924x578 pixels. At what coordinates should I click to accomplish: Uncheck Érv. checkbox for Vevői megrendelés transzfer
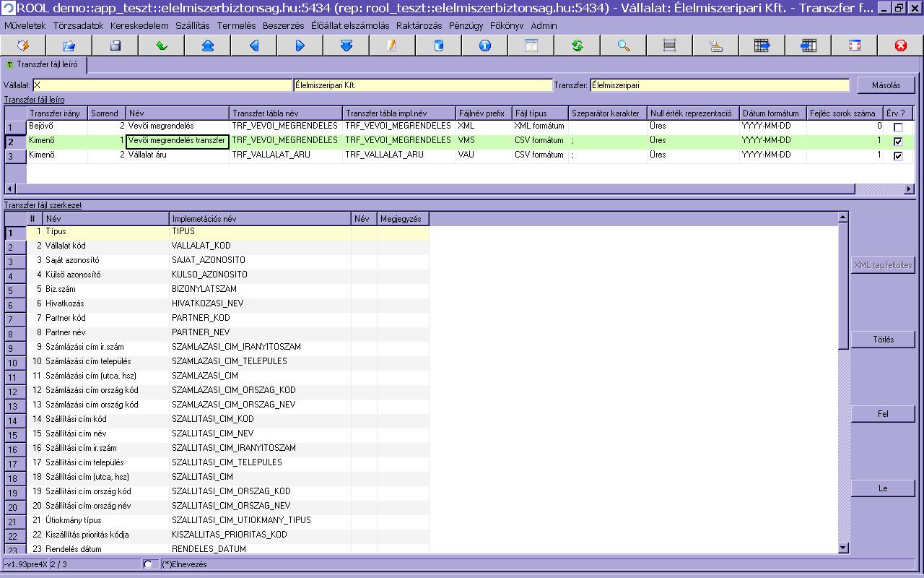(x=898, y=142)
